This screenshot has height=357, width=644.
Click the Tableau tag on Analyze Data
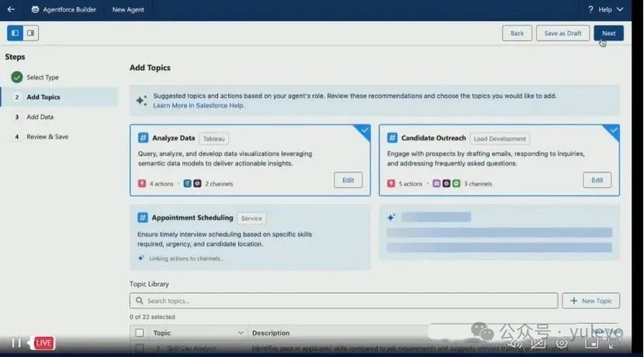tap(213, 139)
